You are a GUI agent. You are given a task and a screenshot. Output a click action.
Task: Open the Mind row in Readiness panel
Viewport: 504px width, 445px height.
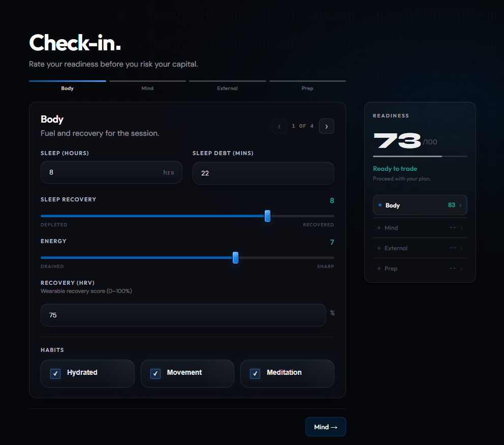[x=420, y=228]
